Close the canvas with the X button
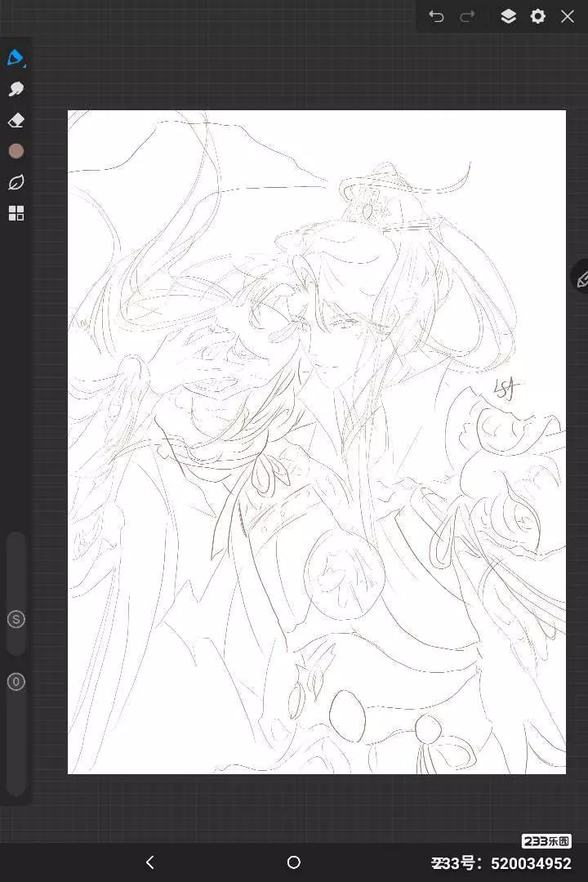This screenshot has width=588, height=882. 568,16
